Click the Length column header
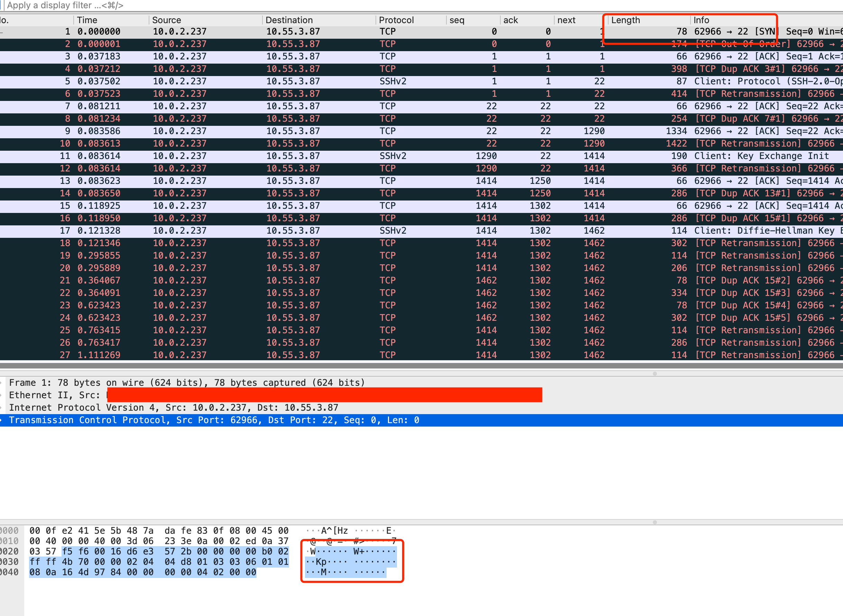 626,20
